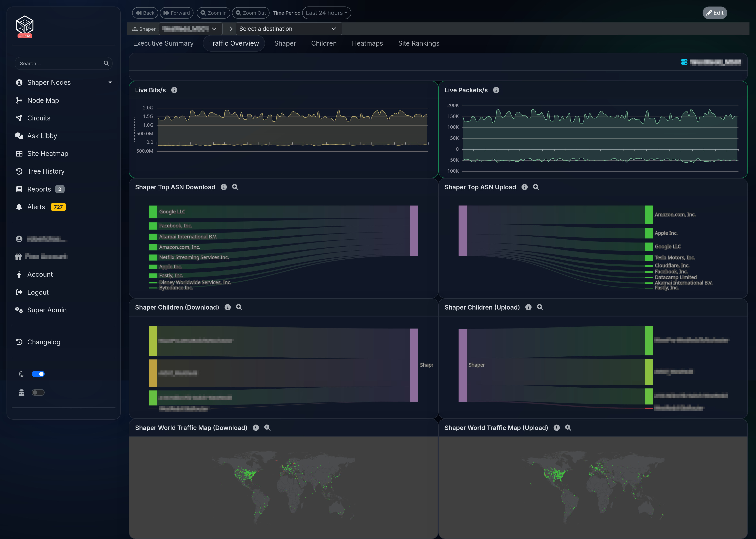Click the Live Bits/s info icon
This screenshot has width=756, height=539.
[174, 90]
